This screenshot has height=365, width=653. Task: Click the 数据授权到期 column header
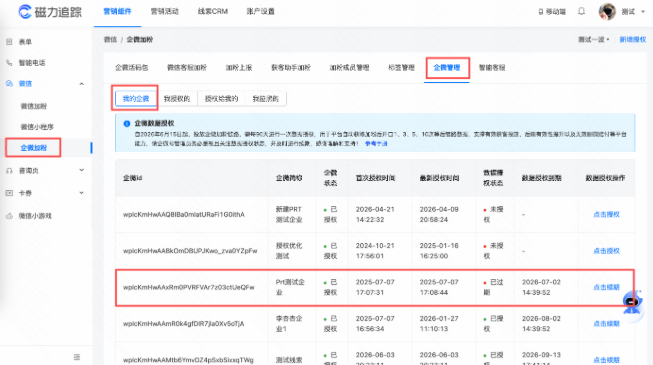[542, 178]
